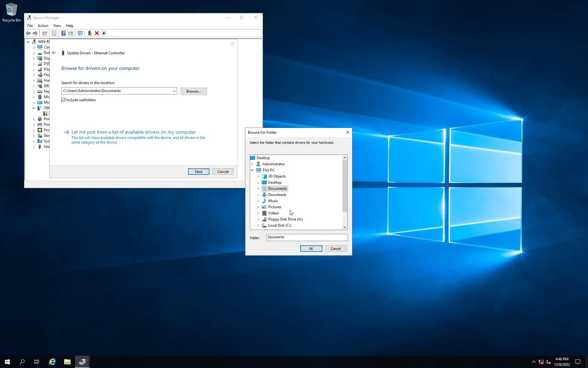Uncheck the Include subfolders checkbox
Image resolution: width=588 pixels, height=368 pixels.
[63, 100]
